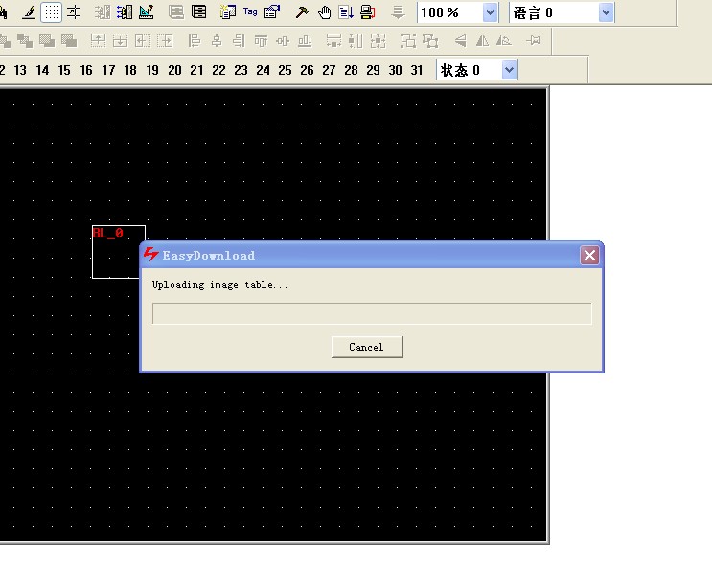712x588 pixels.
Task: Click the black list window icon
Action: tap(198, 12)
